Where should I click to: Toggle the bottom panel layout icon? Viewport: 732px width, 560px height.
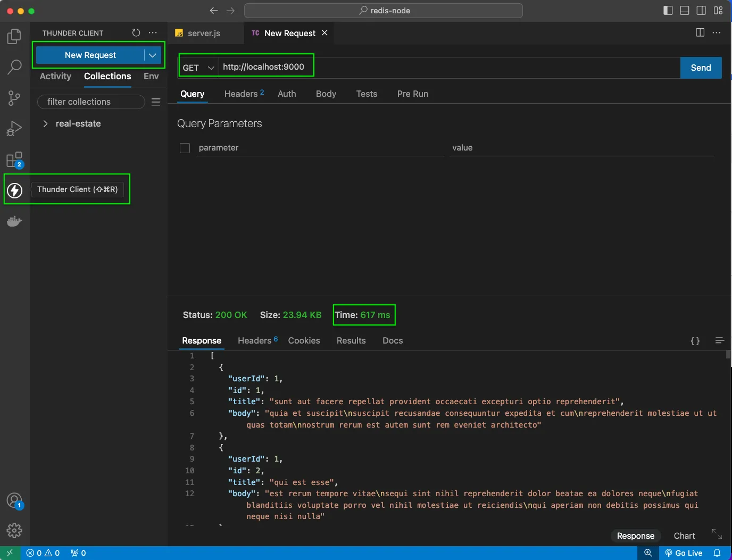click(x=685, y=11)
